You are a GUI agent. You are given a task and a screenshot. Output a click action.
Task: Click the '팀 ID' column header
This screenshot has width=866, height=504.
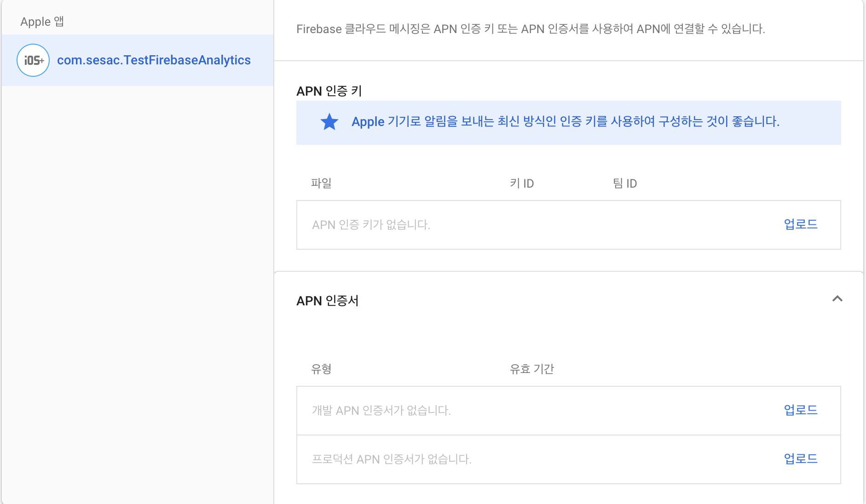pos(625,183)
